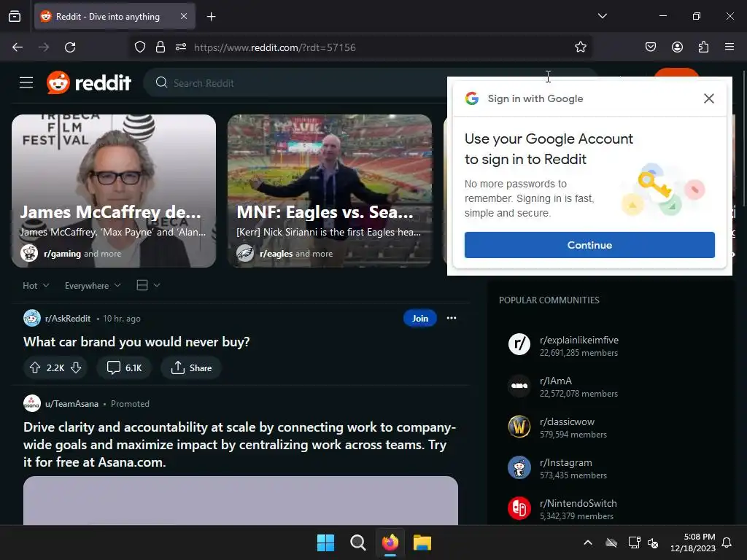Image resolution: width=747 pixels, height=560 pixels.
Task: Join the r/AskReddit community
Action: pyautogui.click(x=419, y=318)
